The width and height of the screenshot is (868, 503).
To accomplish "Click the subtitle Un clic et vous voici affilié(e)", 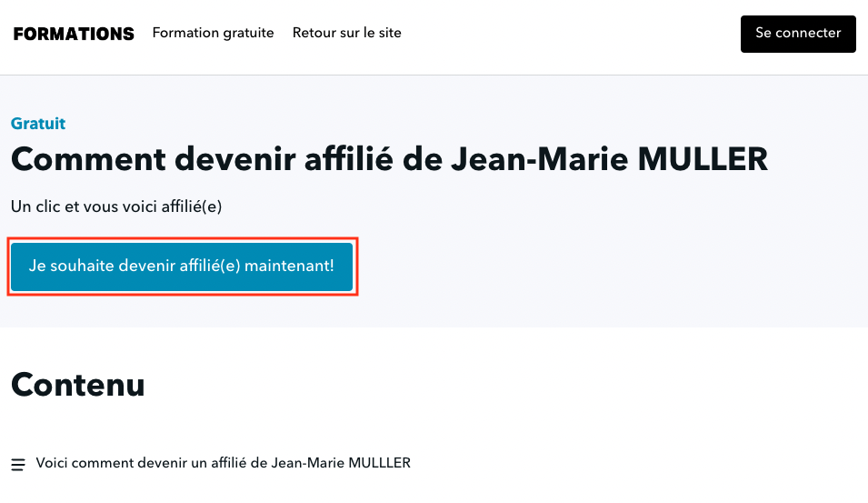I will click(116, 206).
